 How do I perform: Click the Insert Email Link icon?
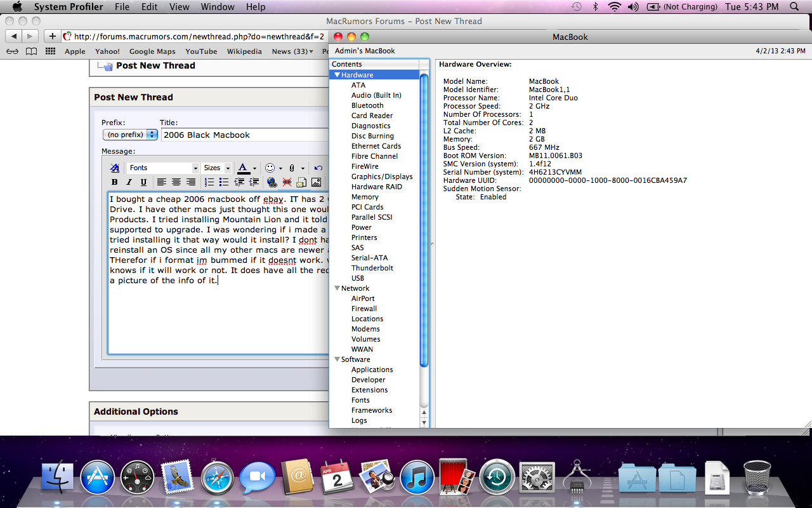point(301,182)
